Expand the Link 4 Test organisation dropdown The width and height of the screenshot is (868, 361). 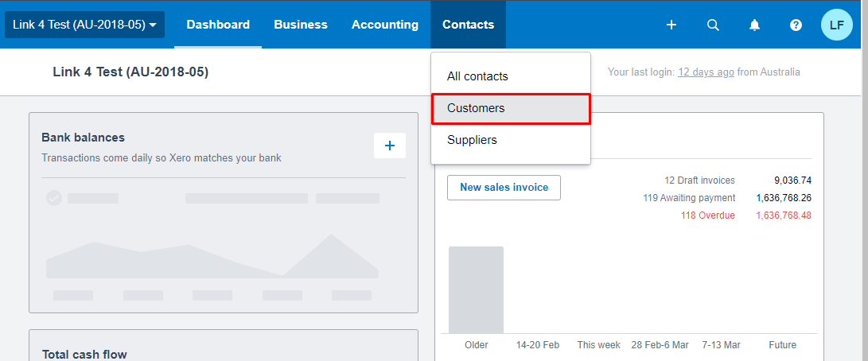[84, 25]
